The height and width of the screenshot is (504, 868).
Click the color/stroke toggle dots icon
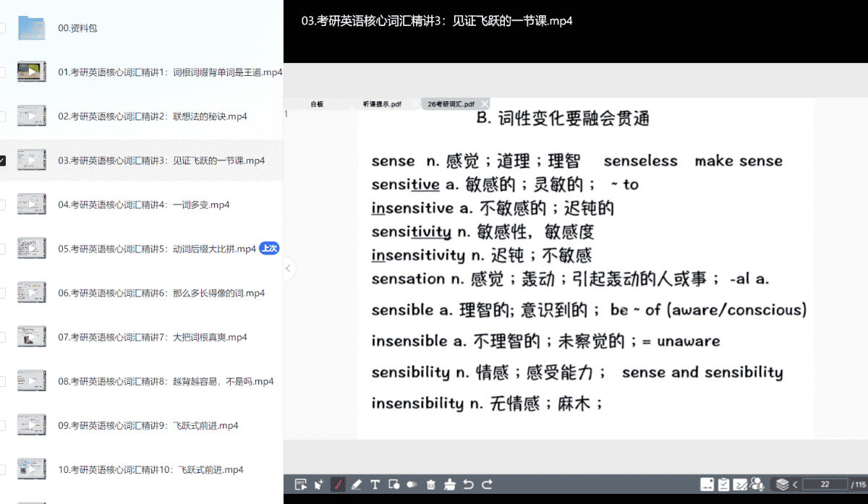tap(412, 484)
